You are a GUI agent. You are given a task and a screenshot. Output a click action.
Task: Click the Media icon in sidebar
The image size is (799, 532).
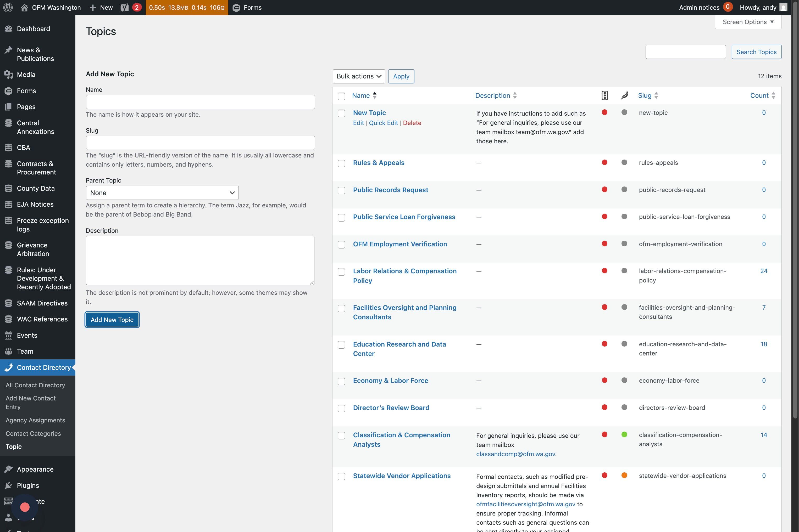point(8,74)
